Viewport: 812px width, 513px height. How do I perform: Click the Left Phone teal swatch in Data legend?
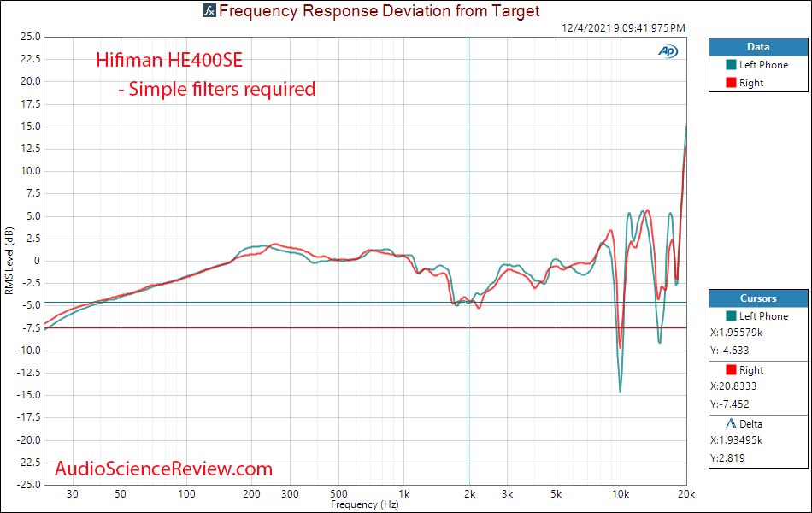731,65
